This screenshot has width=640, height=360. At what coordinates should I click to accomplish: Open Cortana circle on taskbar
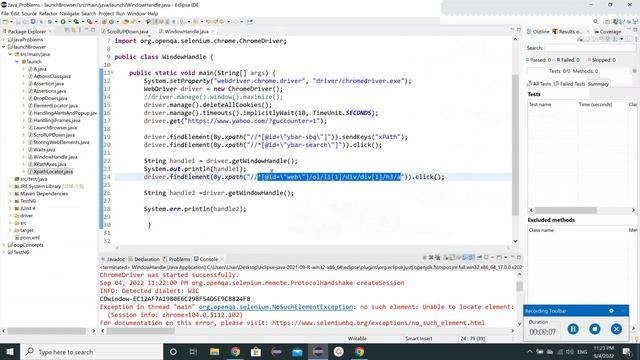173,352
